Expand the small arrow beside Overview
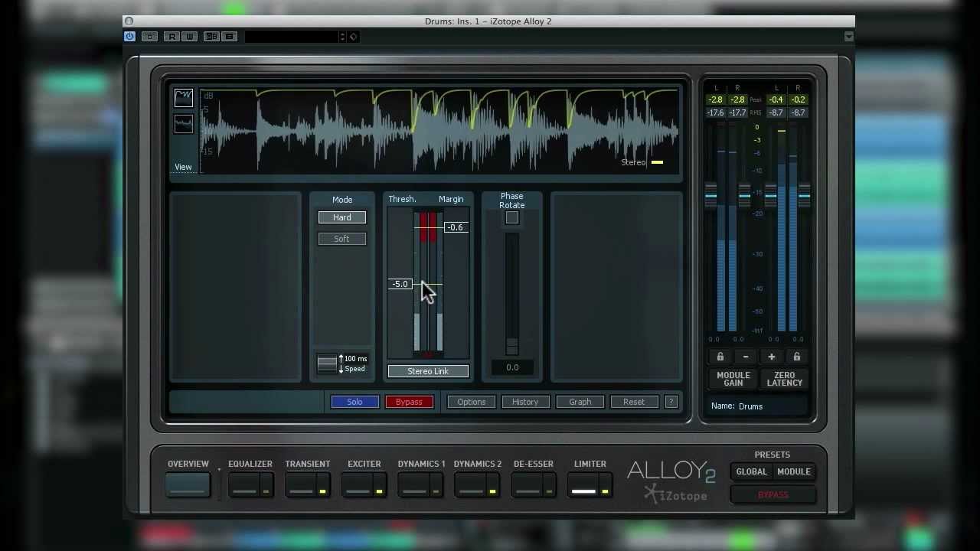Image resolution: width=980 pixels, height=551 pixels. pyautogui.click(x=219, y=470)
